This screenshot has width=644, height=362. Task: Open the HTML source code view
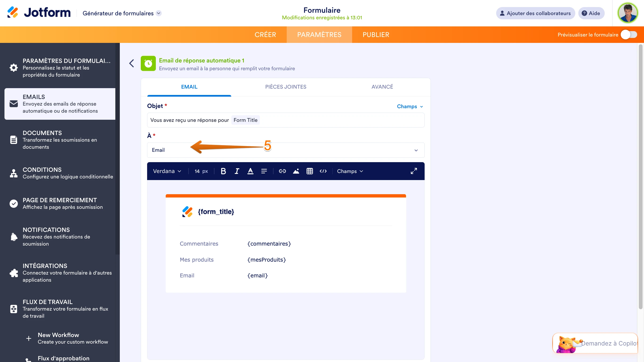click(x=323, y=171)
